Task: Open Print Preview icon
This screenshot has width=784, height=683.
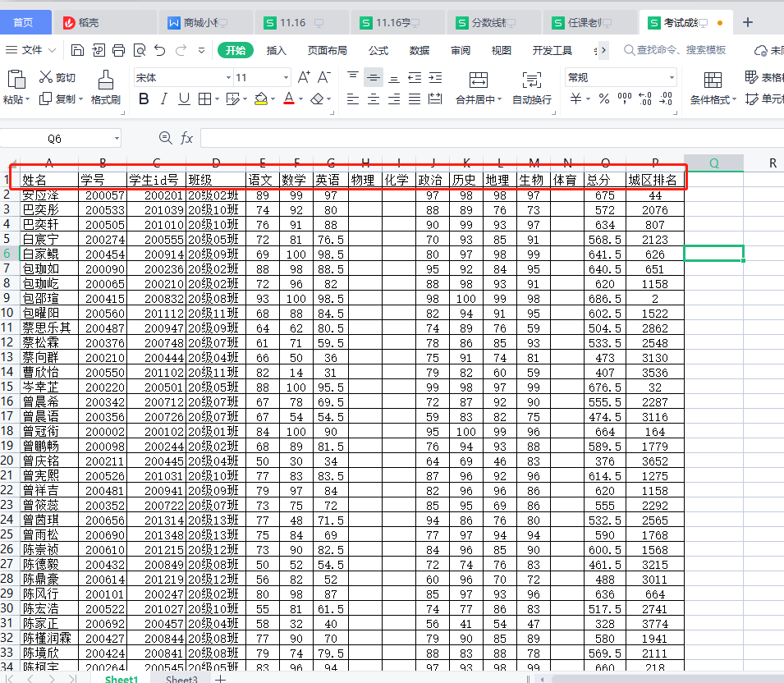Action: pos(140,50)
